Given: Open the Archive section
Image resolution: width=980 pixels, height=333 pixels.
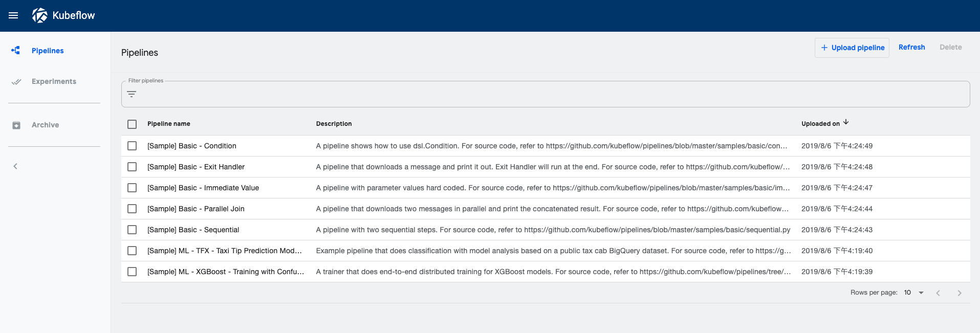Looking at the screenshot, I should coord(45,125).
